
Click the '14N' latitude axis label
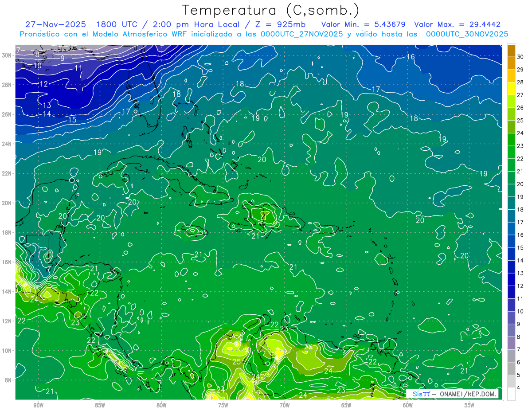point(6,292)
